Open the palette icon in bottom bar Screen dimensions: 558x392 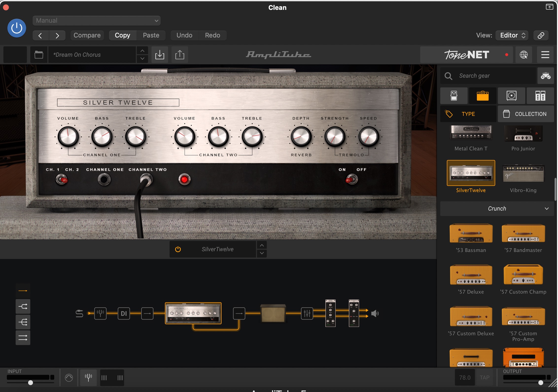pyautogui.click(x=69, y=378)
